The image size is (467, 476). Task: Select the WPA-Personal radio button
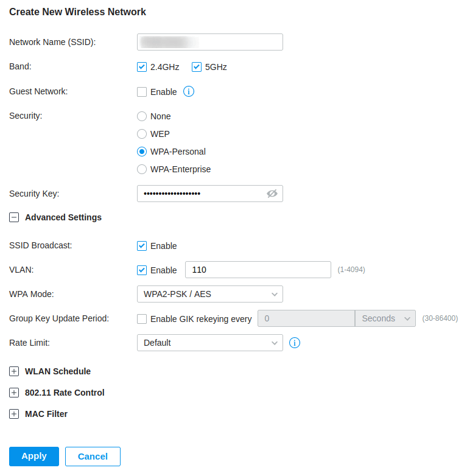[142, 152]
